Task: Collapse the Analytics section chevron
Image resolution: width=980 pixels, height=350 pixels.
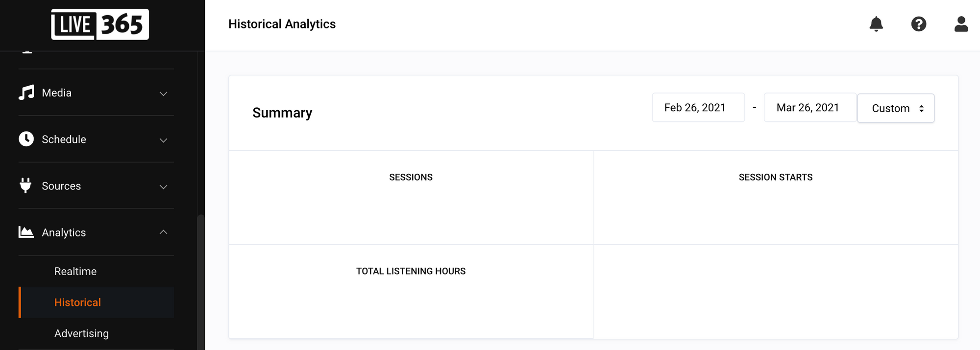Action: pos(164,232)
